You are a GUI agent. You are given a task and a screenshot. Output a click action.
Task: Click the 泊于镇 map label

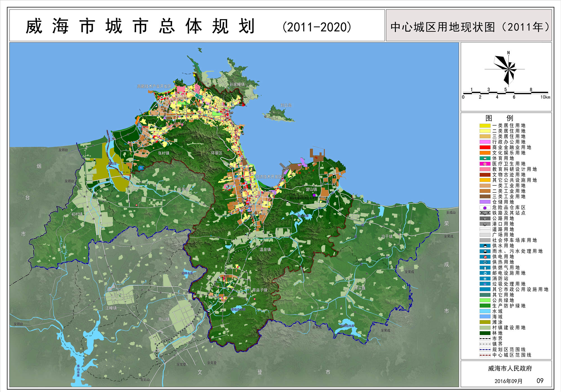[x=387, y=236]
